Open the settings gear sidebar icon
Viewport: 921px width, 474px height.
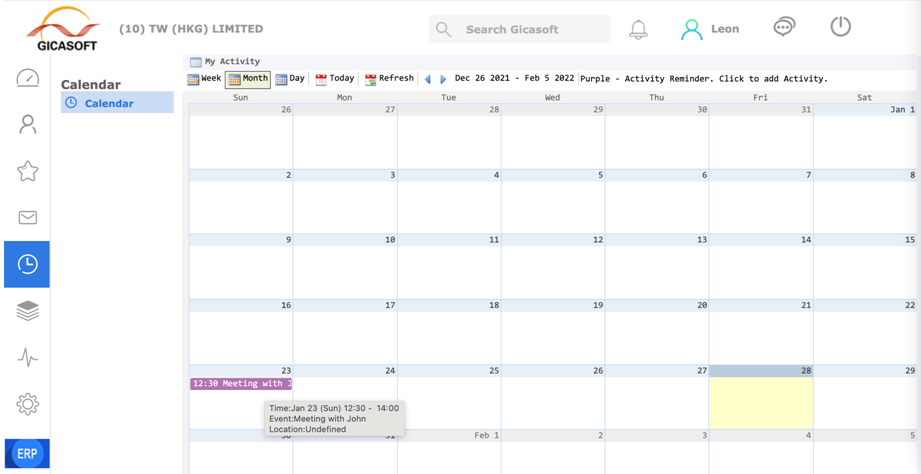(x=27, y=404)
